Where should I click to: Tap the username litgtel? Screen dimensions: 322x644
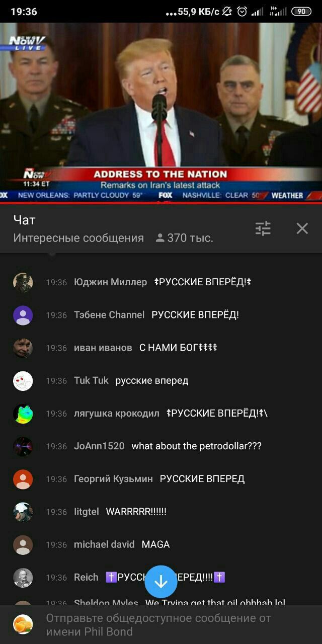[x=87, y=512]
